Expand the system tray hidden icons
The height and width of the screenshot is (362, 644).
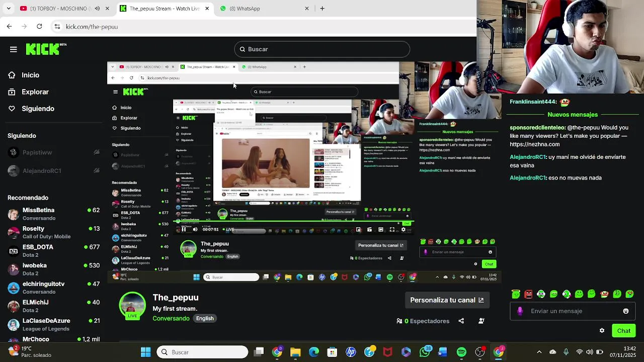pyautogui.click(x=539, y=352)
